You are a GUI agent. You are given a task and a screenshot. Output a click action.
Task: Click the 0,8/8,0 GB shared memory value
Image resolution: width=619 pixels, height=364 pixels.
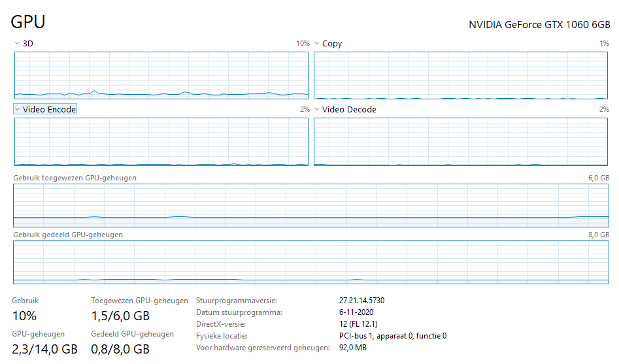[x=120, y=349]
